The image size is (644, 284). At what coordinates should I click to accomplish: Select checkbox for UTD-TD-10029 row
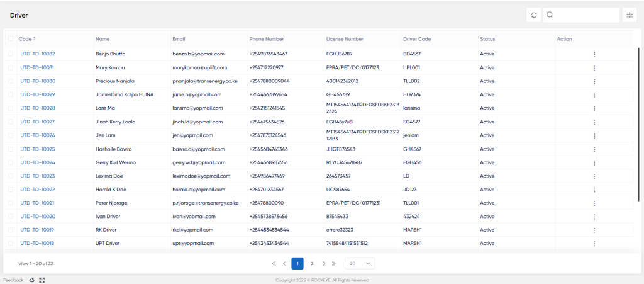coord(11,94)
